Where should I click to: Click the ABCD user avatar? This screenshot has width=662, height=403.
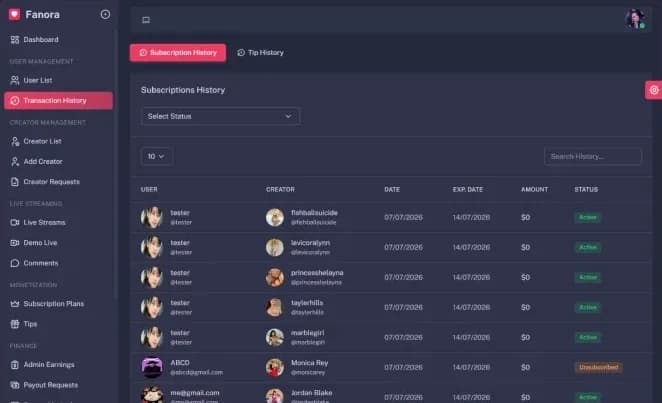[152, 367]
